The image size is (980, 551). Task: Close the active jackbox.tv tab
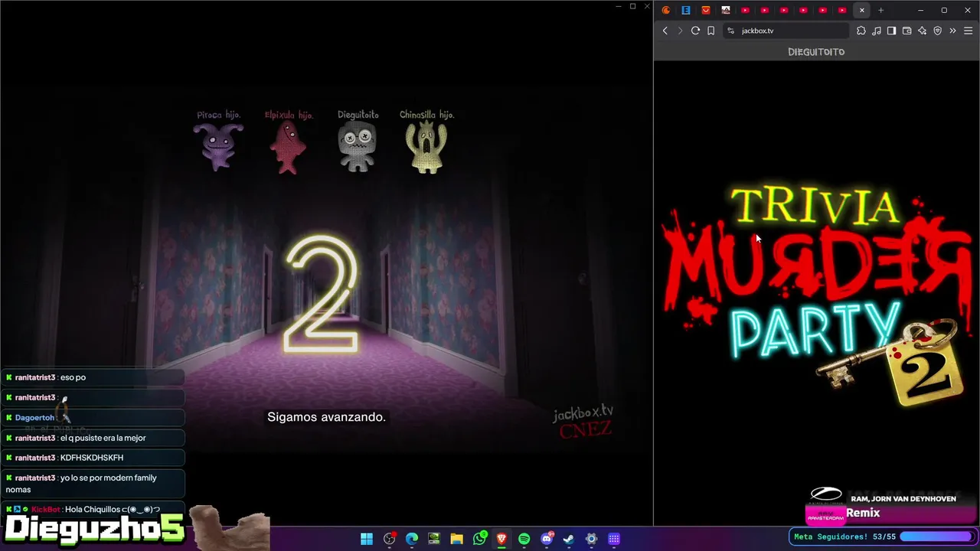pos(862,10)
